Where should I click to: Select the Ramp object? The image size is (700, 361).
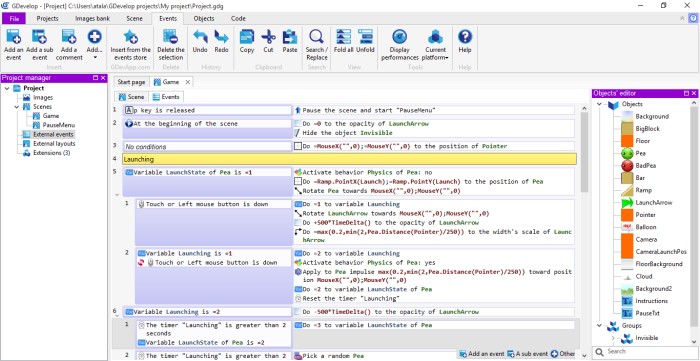[x=643, y=190]
